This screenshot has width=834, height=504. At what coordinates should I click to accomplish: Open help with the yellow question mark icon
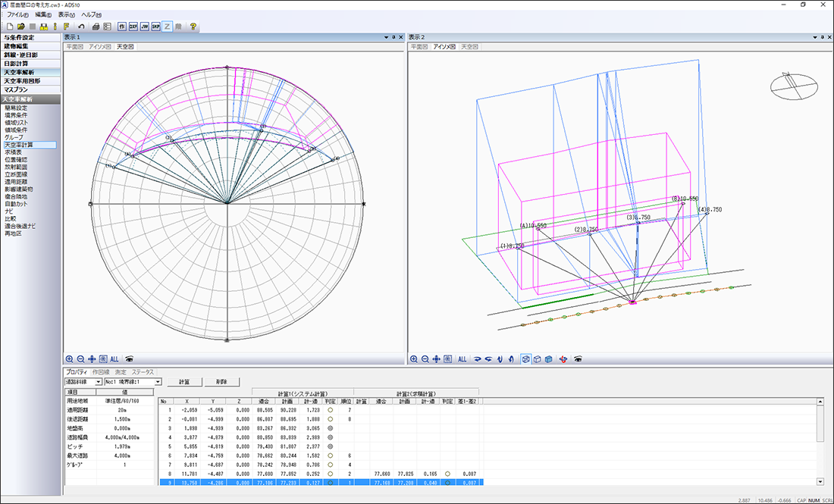pos(193,26)
